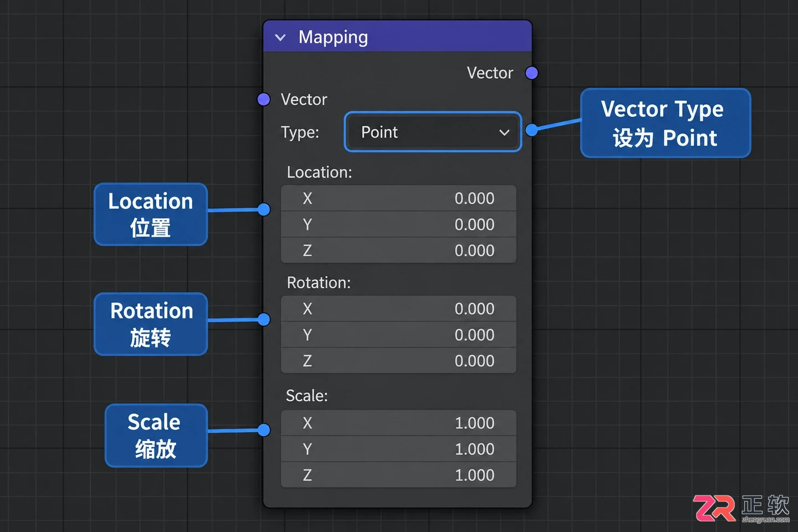Click the Vector output socket
This screenshot has height=532, width=798.
pos(531,73)
